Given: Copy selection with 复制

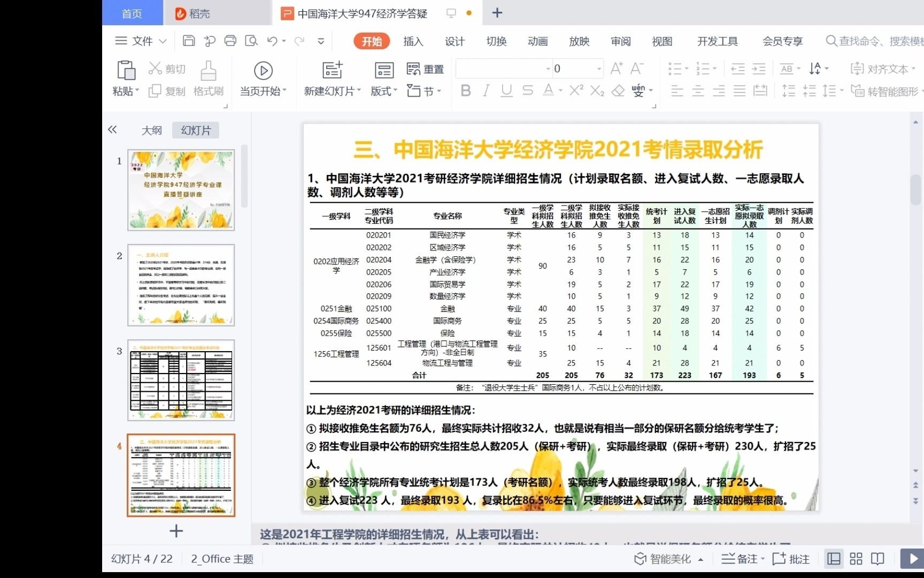Looking at the screenshot, I should [167, 91].
